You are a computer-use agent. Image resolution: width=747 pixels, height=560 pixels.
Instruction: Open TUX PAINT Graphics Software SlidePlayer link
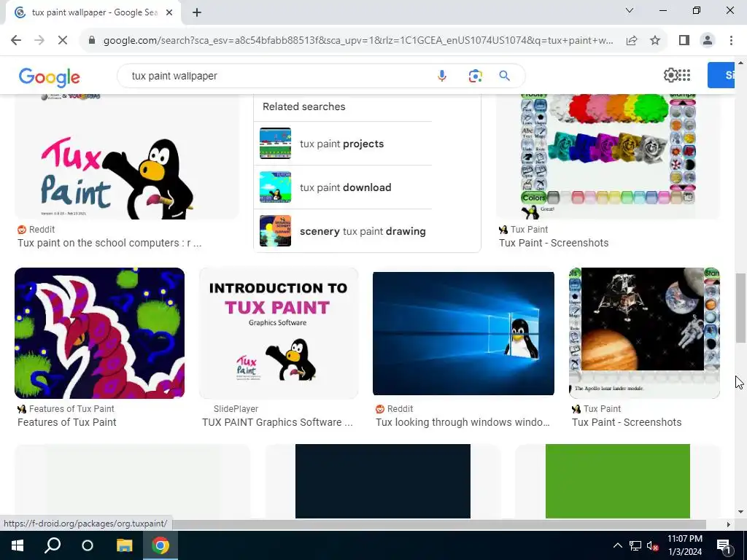coord(277,422)
